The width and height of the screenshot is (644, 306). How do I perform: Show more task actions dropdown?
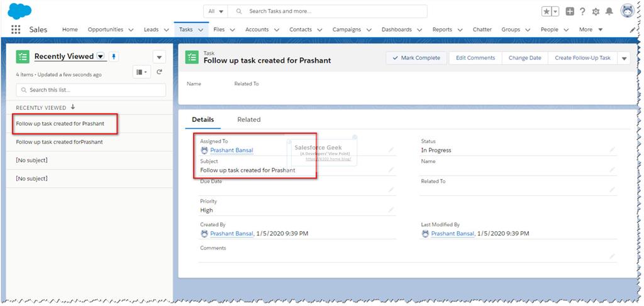pos(624,58)
